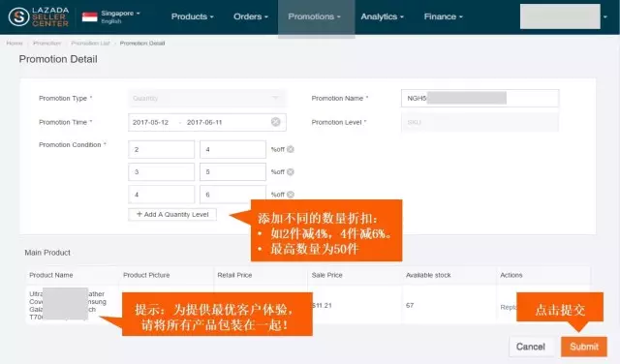Remove the 3-item 5% off condition
Screen dimensions: 620x364
click(x=291, y=172)
